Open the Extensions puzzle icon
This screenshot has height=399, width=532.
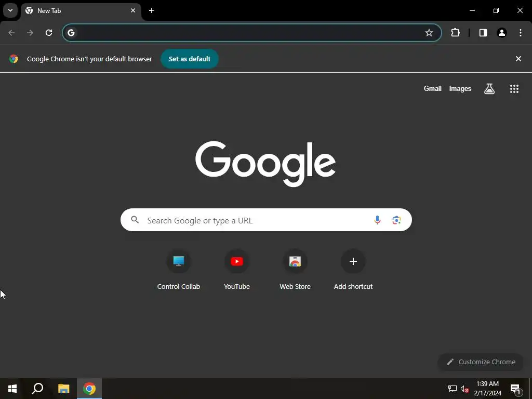[x=455, y=33]
